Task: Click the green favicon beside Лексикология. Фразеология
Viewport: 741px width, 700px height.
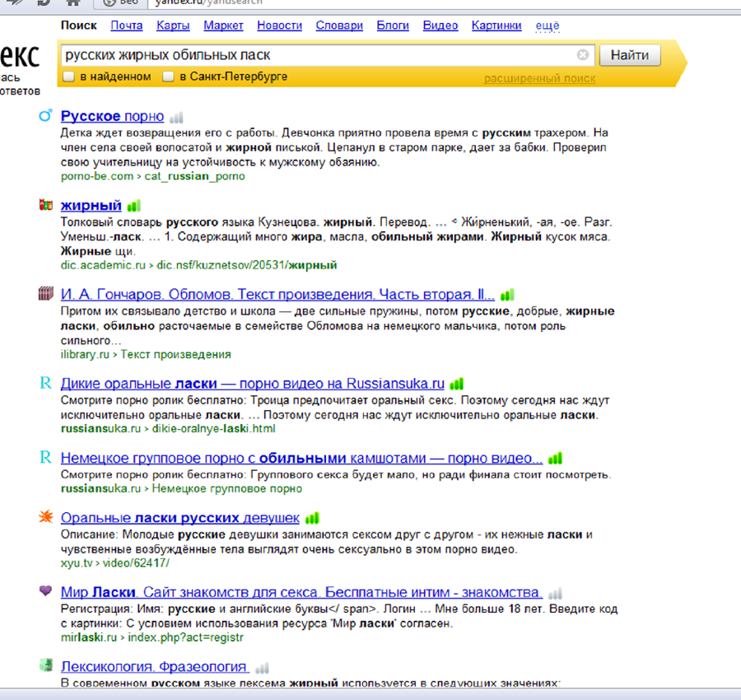Action: tap(46, 665)
